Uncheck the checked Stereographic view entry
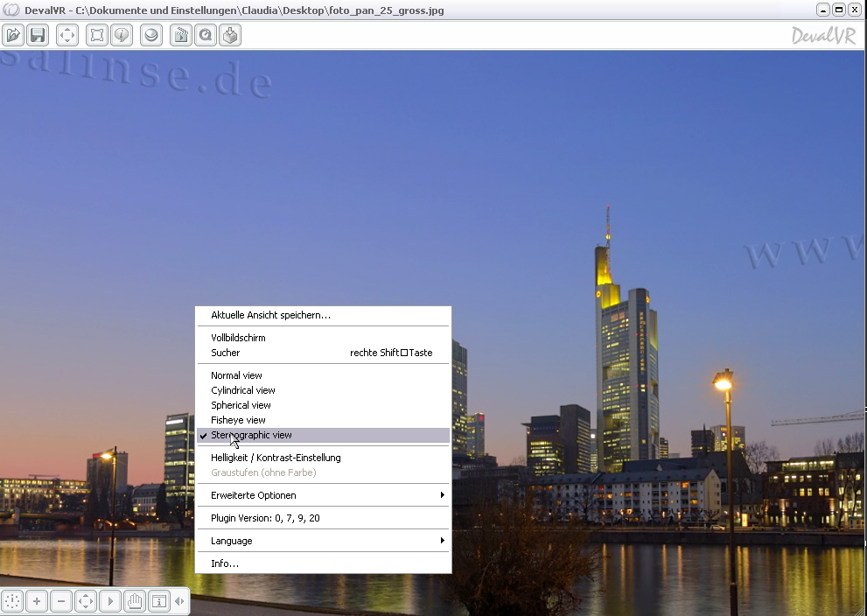 (252, 435)
